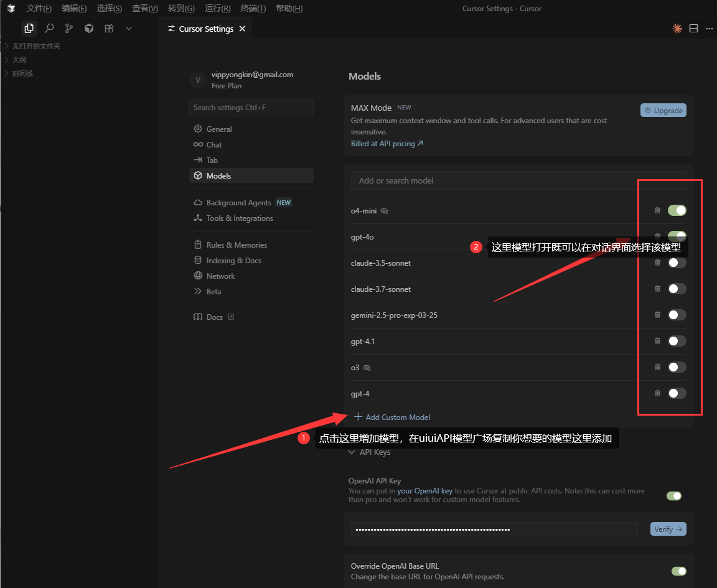
Task: Delete the claude-3.7-sonnet model trash icon
Action: tap(657, 289)
